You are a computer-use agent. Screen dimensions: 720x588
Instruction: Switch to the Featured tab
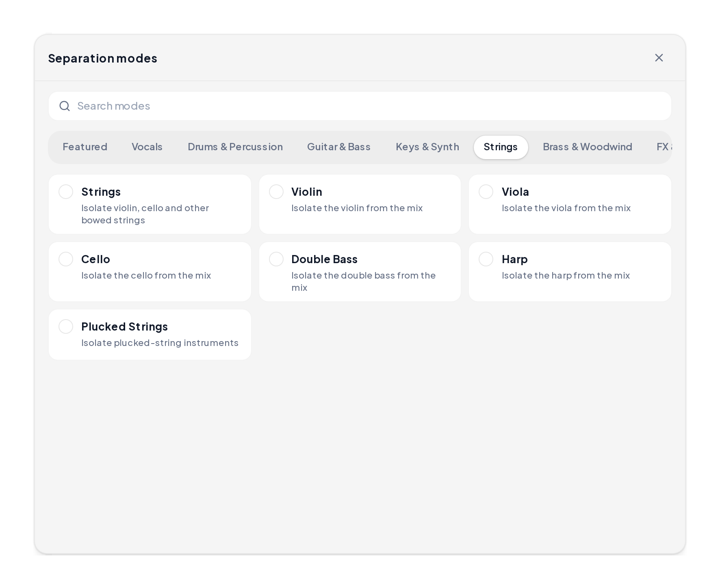(85, 147)
